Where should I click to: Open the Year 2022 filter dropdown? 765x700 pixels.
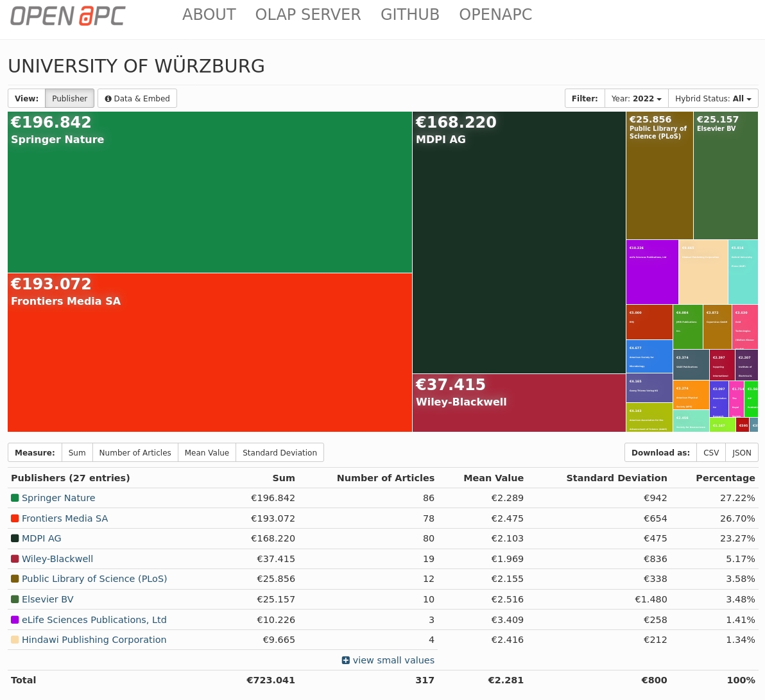636,99
